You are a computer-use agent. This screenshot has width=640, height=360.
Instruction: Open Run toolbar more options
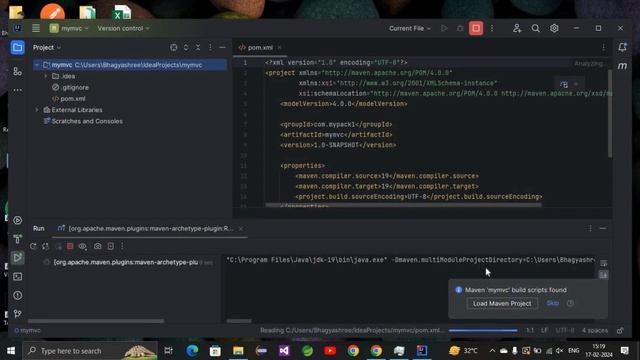tap(122, 246)
